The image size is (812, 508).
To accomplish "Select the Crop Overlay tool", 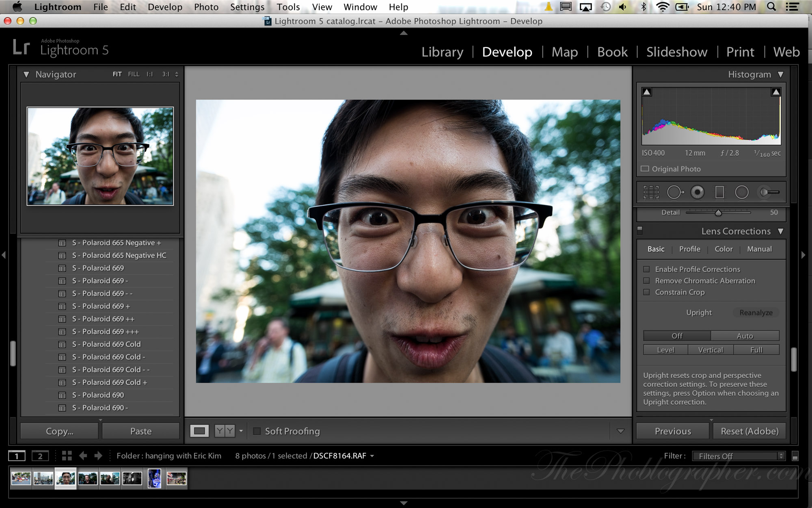I will coord(651,192).
